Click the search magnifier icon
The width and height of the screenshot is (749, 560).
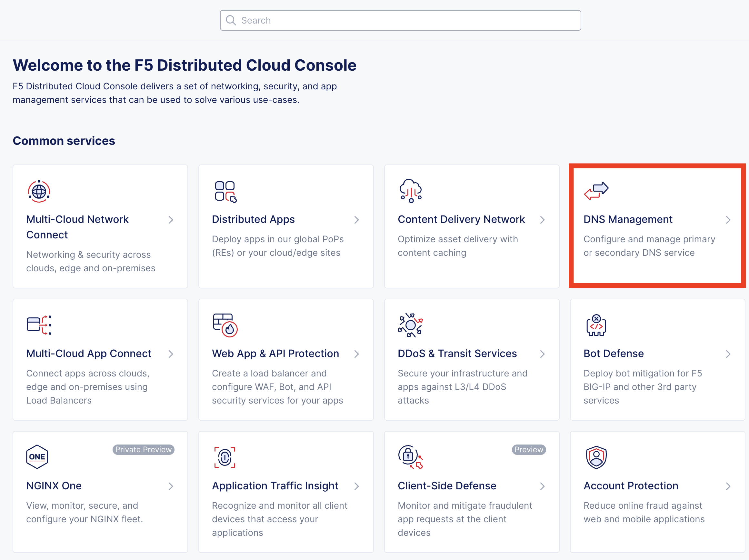231,20
